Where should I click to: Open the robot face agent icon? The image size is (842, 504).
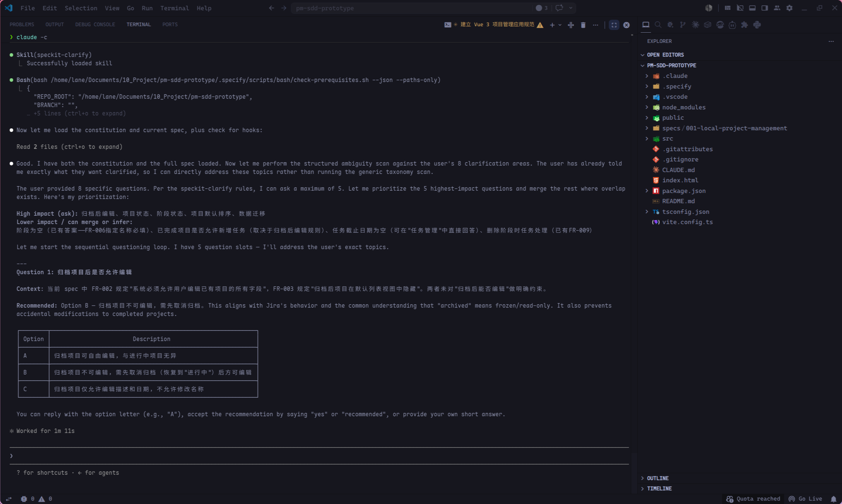click(732, 25)
